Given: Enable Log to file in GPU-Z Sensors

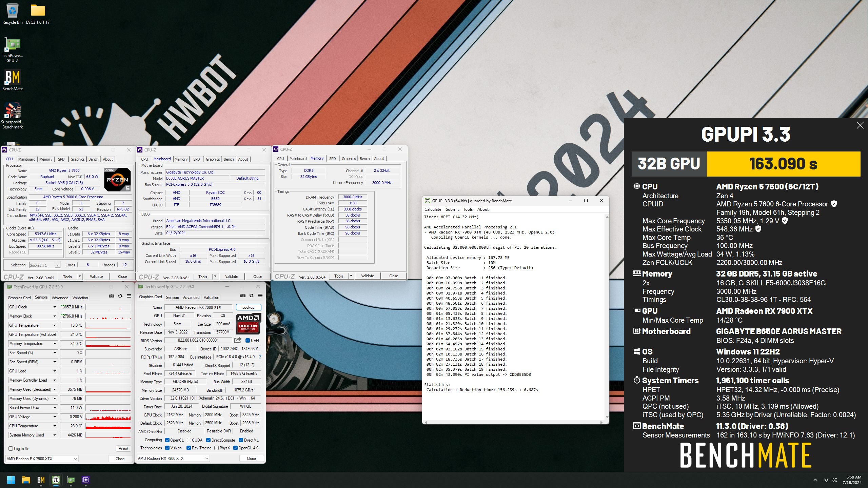Looking at the screenshot, I should pyautogui.click(x=11, y=448).
